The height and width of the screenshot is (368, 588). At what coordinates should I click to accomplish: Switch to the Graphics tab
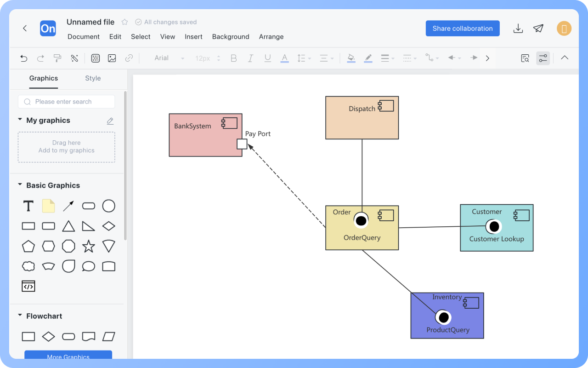tap(44, 78)
